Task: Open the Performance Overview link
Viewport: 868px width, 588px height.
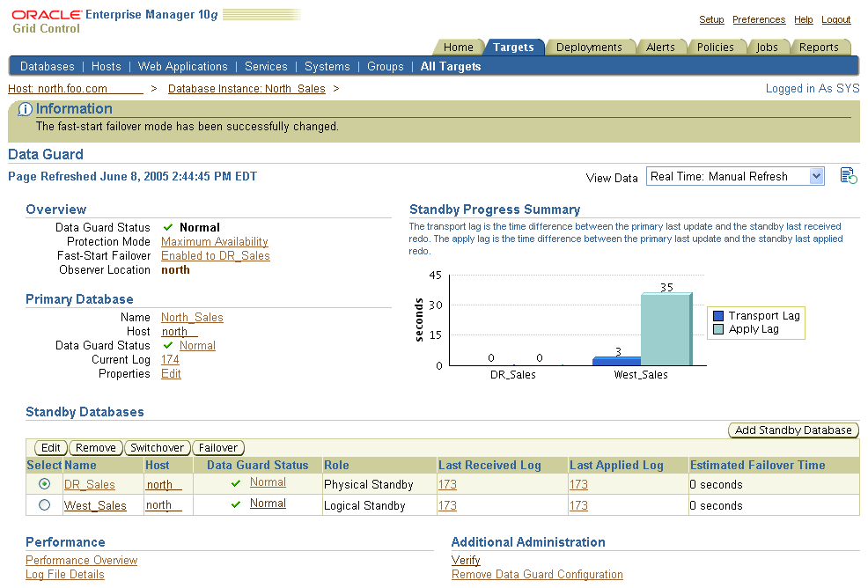Action: [81, 560]
